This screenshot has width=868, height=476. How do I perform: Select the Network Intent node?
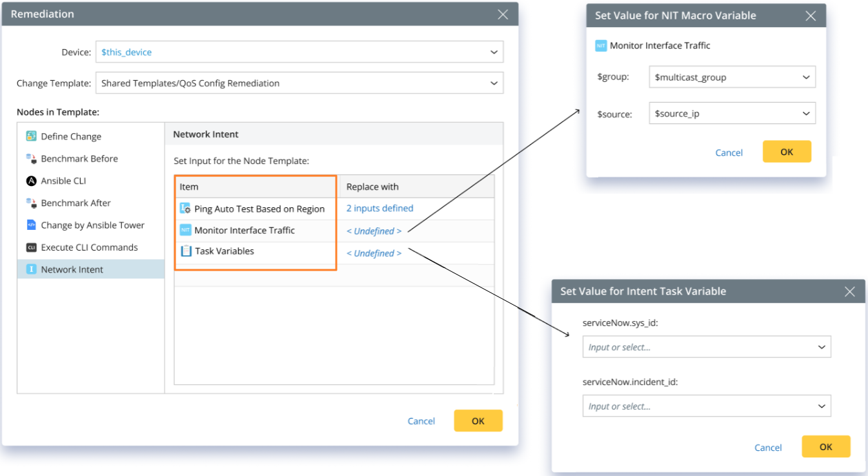click(72, 269)
